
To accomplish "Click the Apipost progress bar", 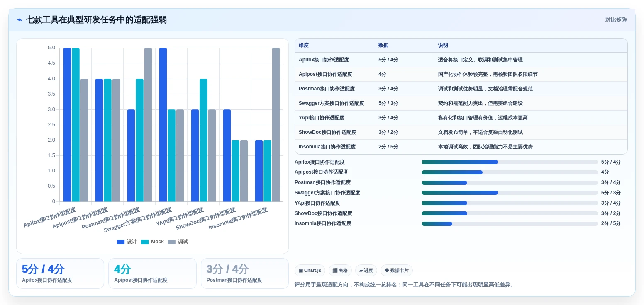I will tap(510, 172).
